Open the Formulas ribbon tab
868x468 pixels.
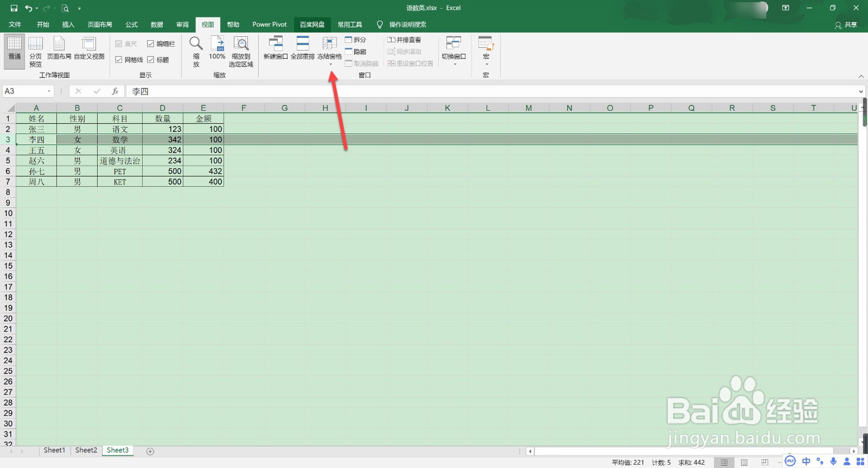(131, 24)
